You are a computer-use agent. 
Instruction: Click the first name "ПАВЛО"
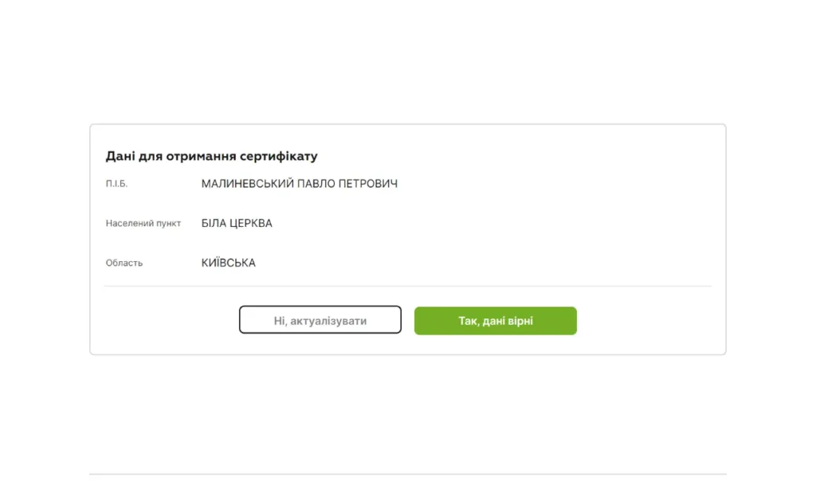click(316, 184)
